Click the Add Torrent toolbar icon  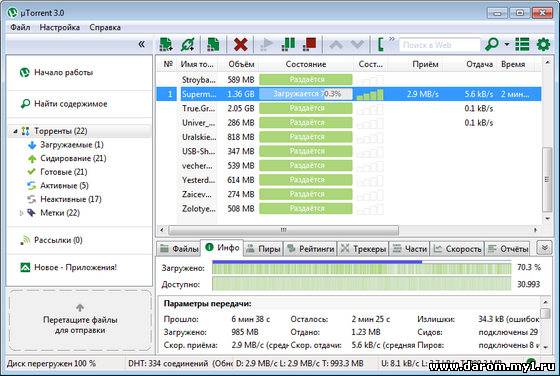(x=166, y=44)
